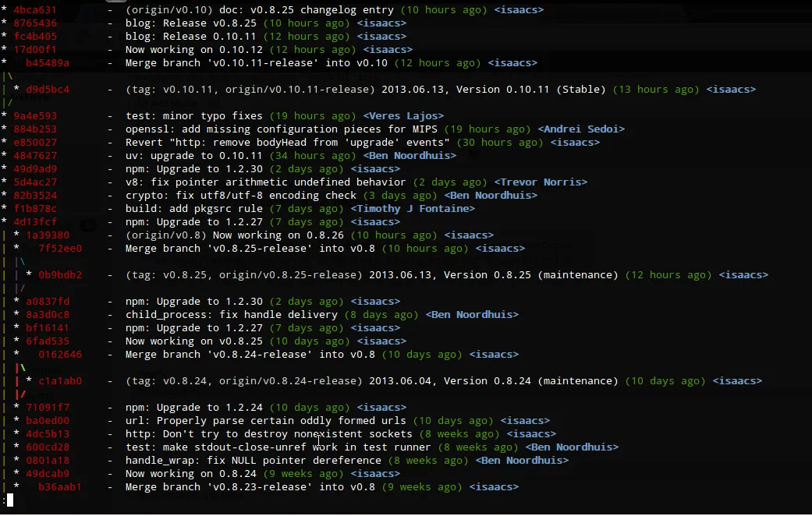
Task: Select commit hash 4d13fcf
Action: pos(35,222)
